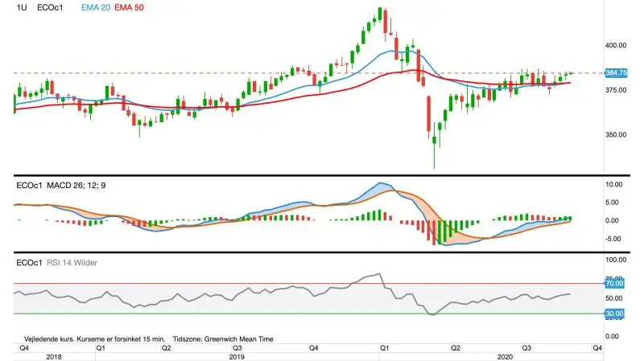
Task: Click the RSI 70.00 overbought level tag
Action: pyautogui.click(x=614, y=284)
